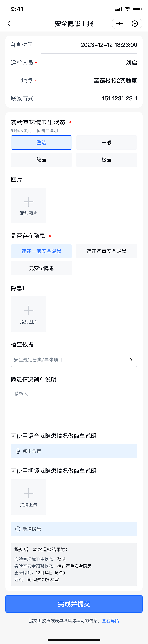Image resolution: width=148 pixels, height=644 pixels.
Task: Tap the Wi-Fi icon in status bar
Action: [x=127, y=9]
